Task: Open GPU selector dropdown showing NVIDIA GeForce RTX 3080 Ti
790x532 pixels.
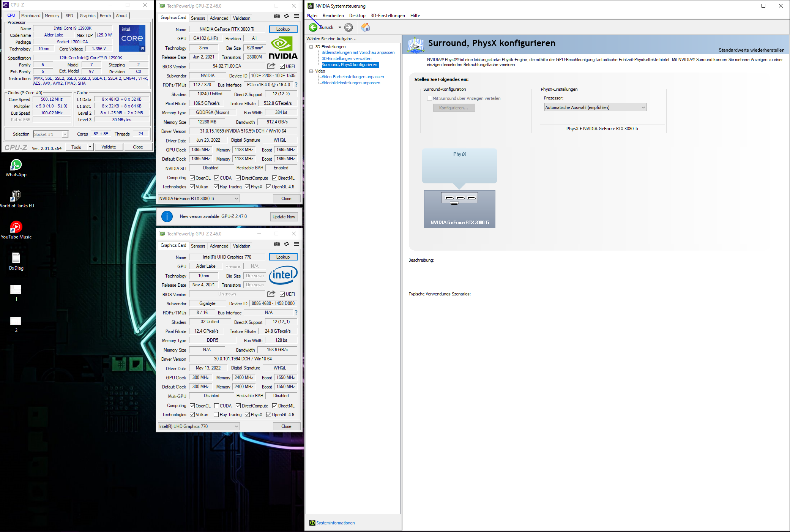Action: pos(199,199)
